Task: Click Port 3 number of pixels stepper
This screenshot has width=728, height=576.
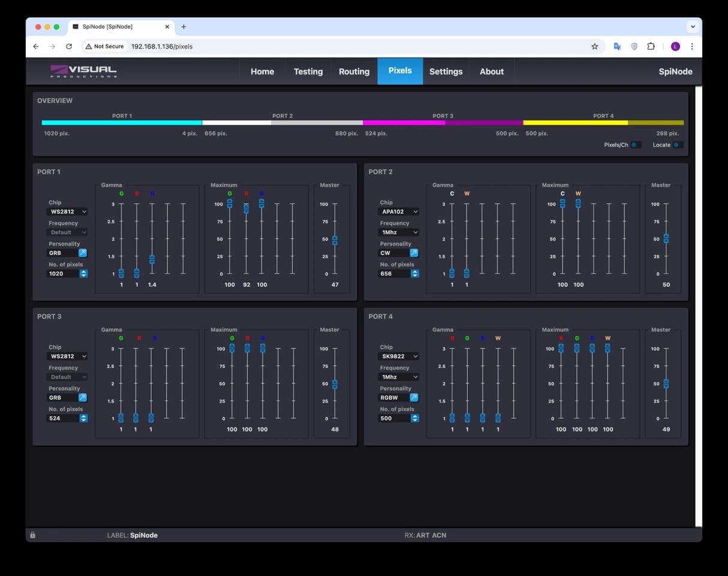Action: pos(83,418)
